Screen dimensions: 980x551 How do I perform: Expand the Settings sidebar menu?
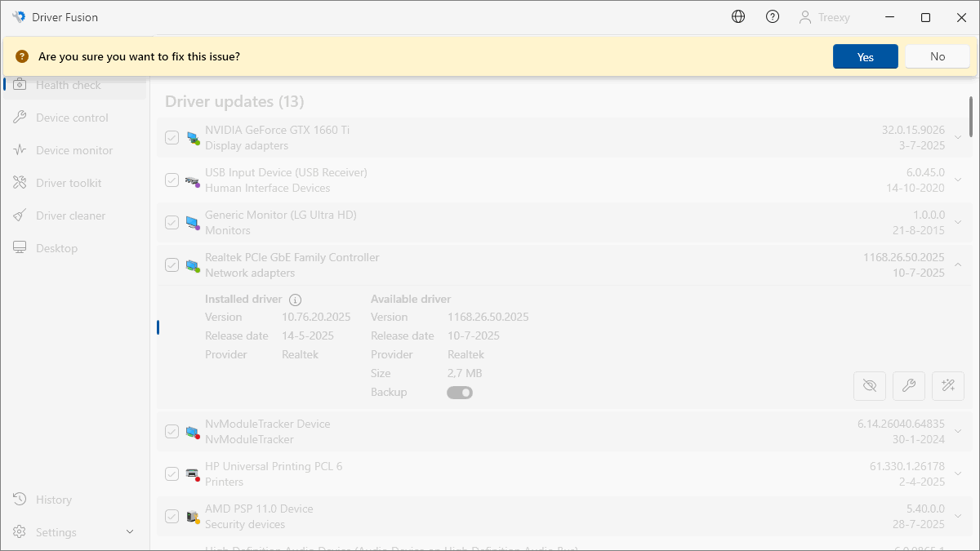[x=130, y=532]
